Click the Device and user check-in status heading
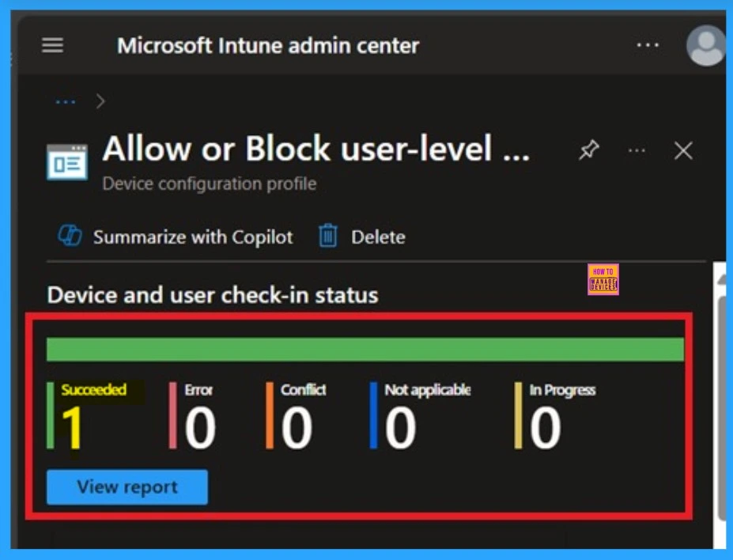 [213, 296]
